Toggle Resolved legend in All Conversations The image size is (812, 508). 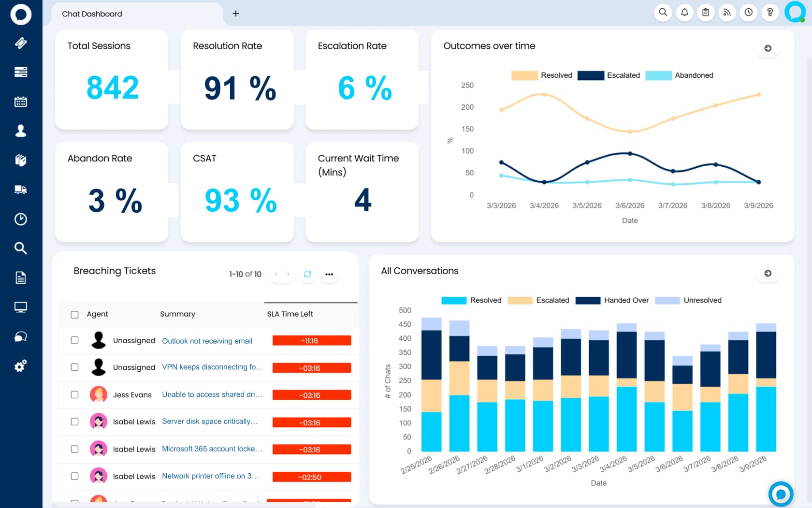471,300
